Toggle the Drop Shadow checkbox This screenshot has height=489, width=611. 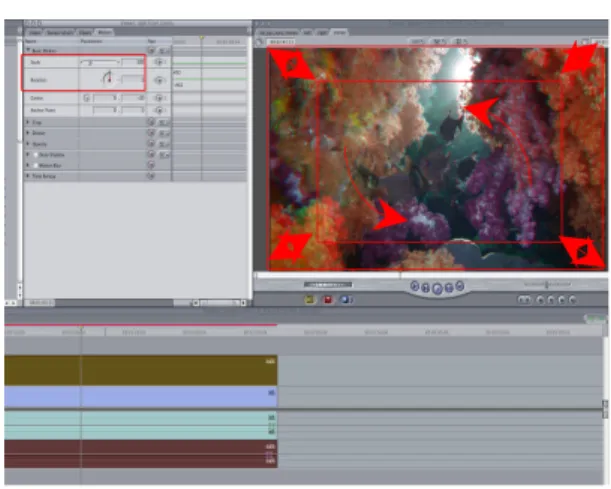coord(36,155)
